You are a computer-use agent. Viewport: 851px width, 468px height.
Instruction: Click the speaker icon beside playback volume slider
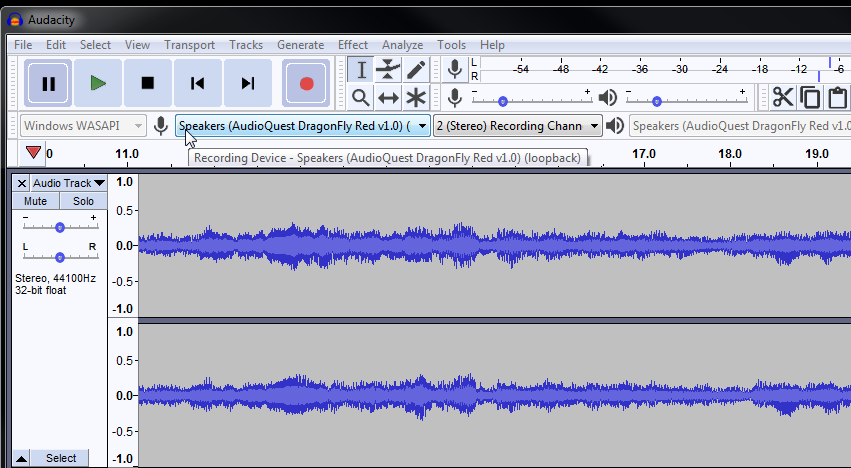pyautogui.click(x=607, y=98)
